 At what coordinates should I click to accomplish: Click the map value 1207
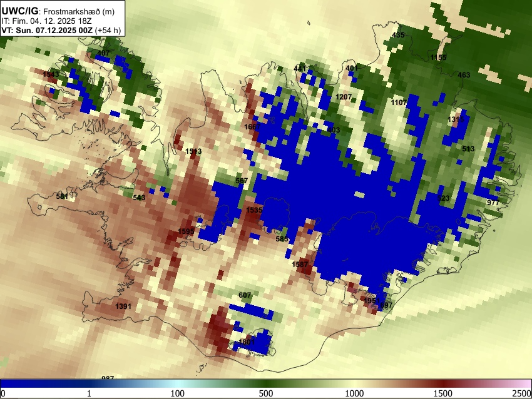344,97
